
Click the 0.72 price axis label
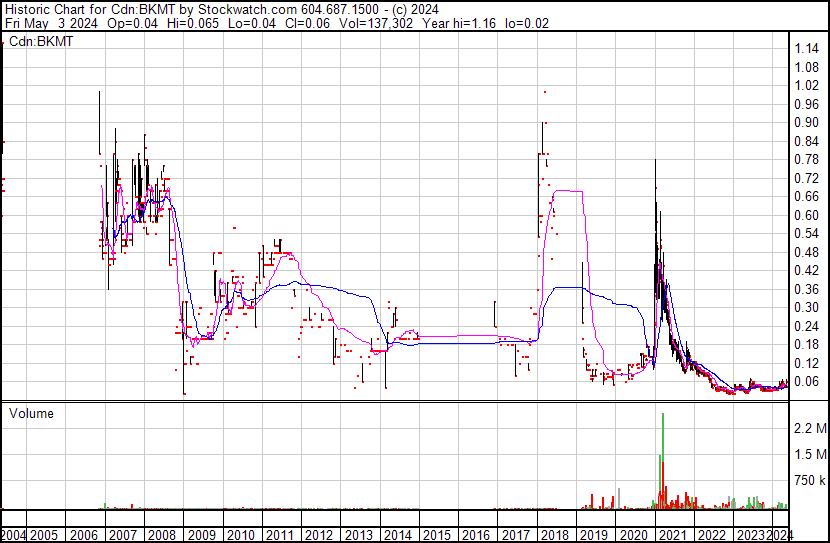(x=807, y=178)
